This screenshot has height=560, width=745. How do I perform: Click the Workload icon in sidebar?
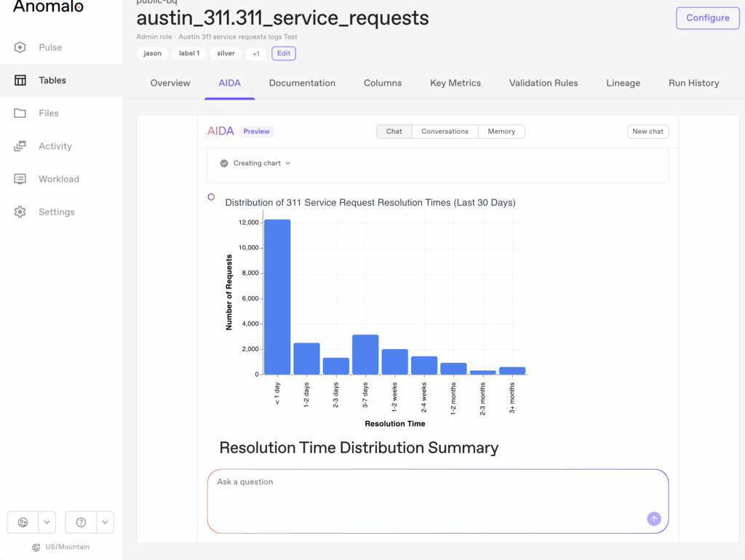click(x=20, y=179)
